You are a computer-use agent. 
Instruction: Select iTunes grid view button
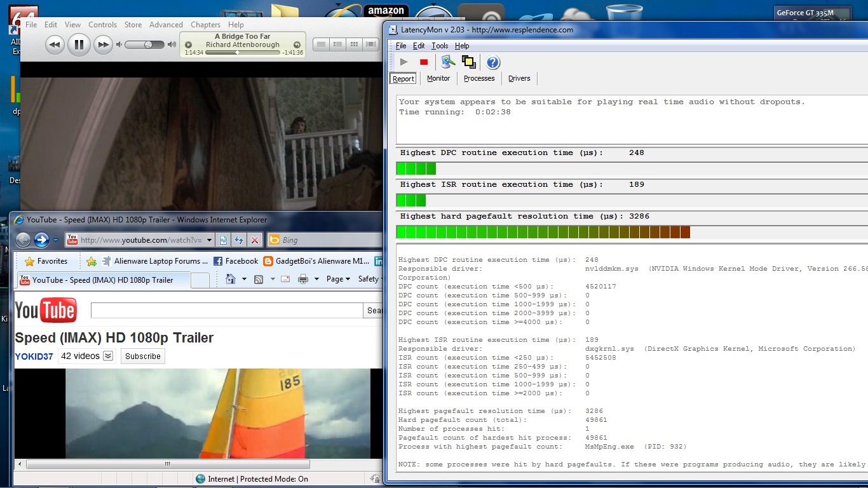354,44
